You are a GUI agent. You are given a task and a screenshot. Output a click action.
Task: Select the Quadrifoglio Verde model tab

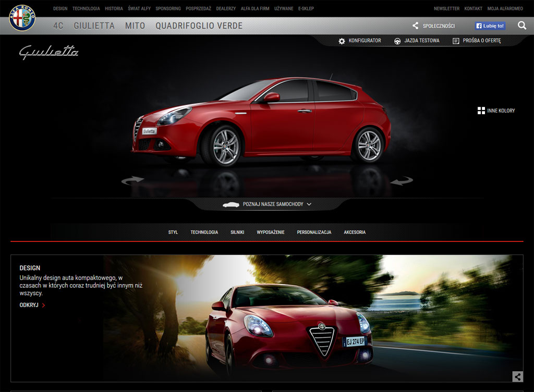tap(199, 26)
